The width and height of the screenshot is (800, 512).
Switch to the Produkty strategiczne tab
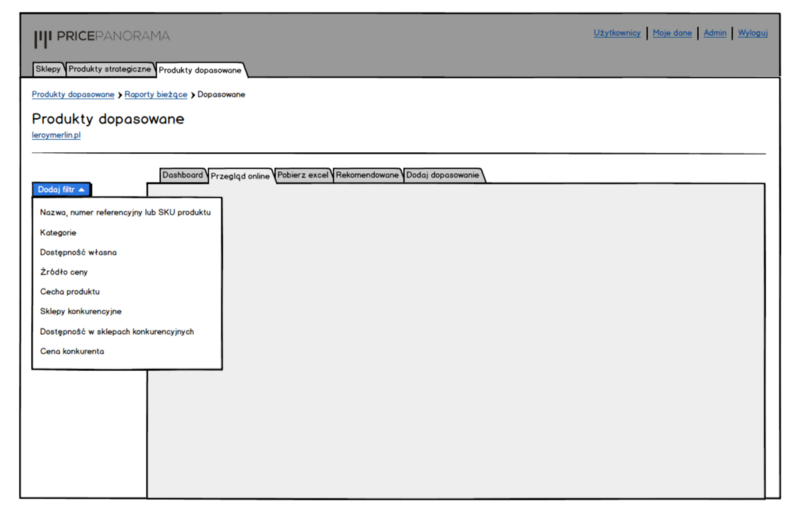(x=110, y=69)
